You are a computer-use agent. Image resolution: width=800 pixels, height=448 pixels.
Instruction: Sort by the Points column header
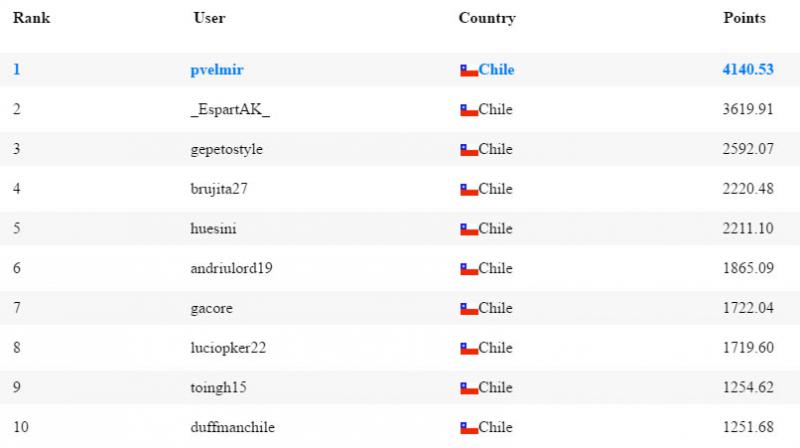pyautogui.click(x=744, y=18)
